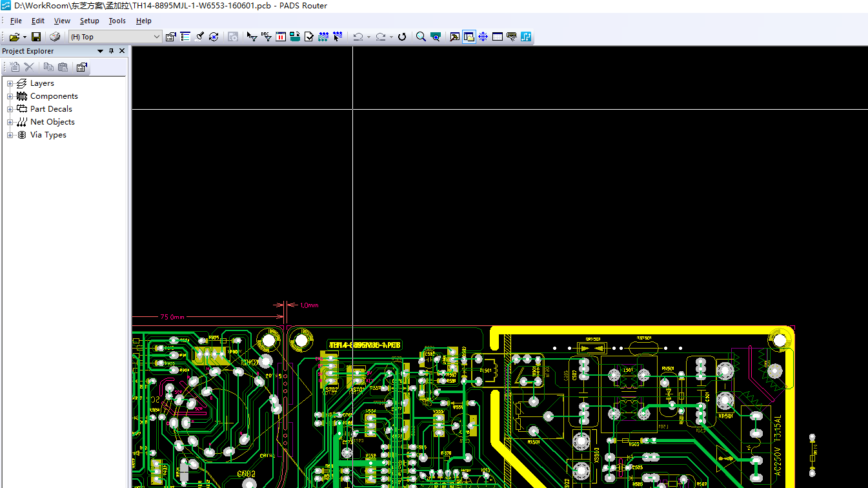This screenshot has height=488, width=868.
Task: Undo the last action
Action: click(x=358, y=37)
